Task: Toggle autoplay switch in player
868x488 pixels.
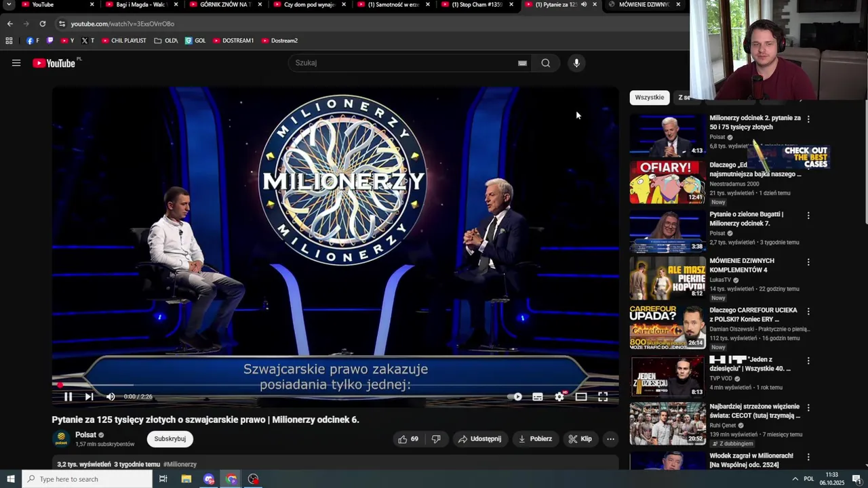Action: (x=516, y=396)
